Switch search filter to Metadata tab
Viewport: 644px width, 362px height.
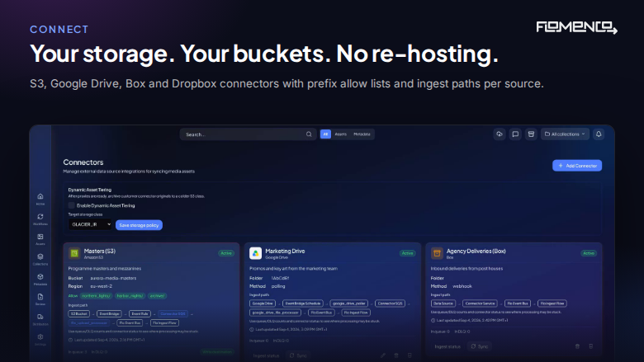[x=362, y=134]
